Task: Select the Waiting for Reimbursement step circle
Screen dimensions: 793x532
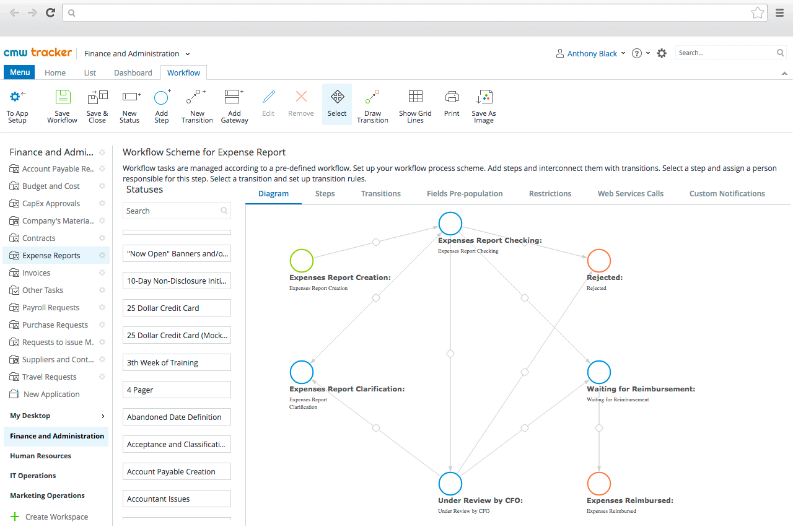Action: point(599,372)
